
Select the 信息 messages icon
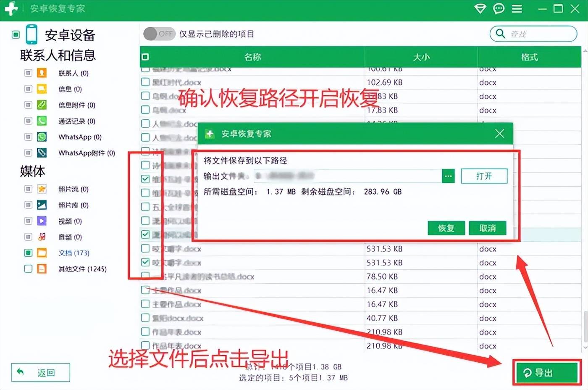[x=42, y=89]
